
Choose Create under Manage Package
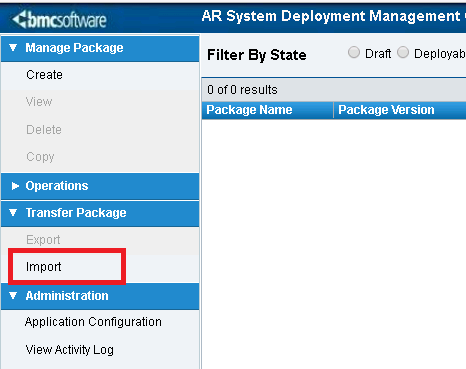[44, 75]
